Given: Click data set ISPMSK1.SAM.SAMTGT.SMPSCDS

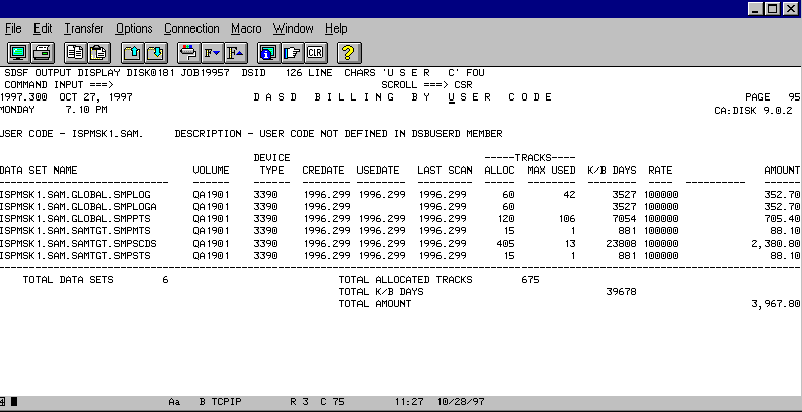Looking at the screenshot, I should (78, 244).
